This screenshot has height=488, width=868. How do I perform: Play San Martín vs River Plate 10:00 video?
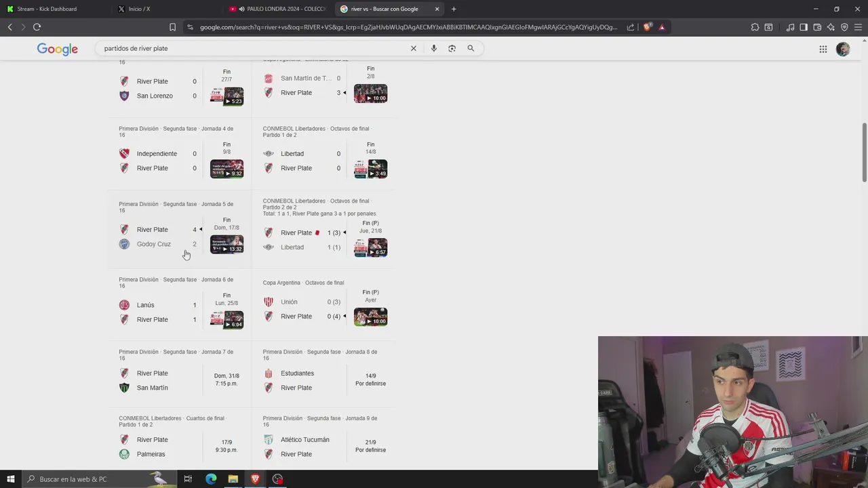370,93
